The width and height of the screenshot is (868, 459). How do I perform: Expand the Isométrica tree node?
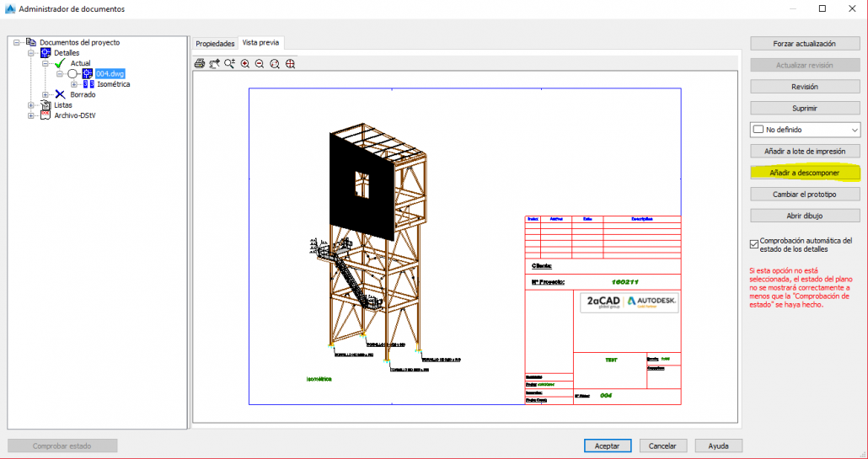(x=74, y=84)
